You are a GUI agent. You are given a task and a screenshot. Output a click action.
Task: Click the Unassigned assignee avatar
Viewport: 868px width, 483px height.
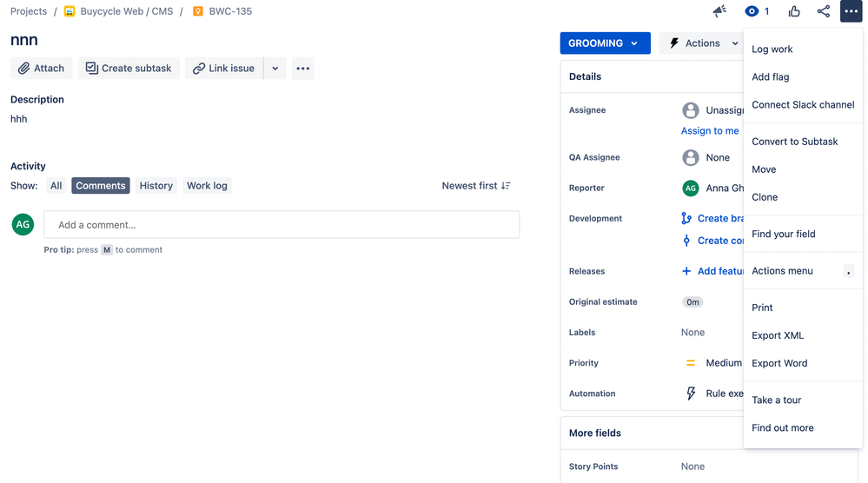[690, 110]
